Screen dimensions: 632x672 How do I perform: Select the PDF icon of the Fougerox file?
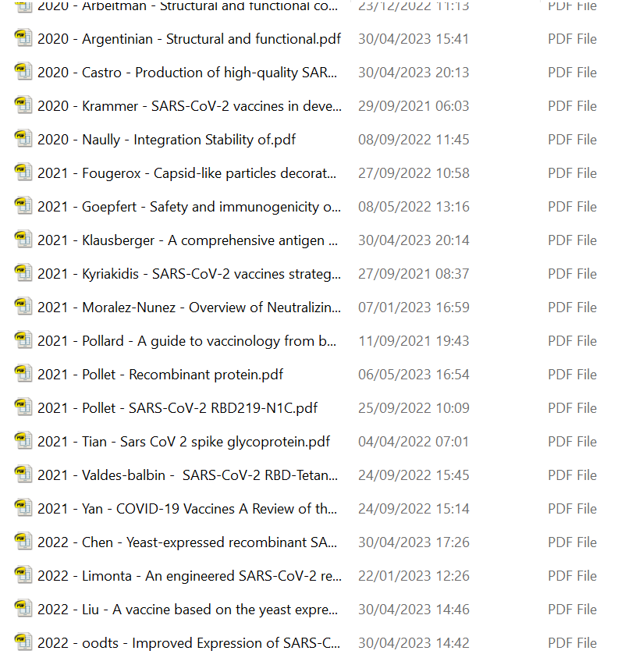[x=23, y=172]
